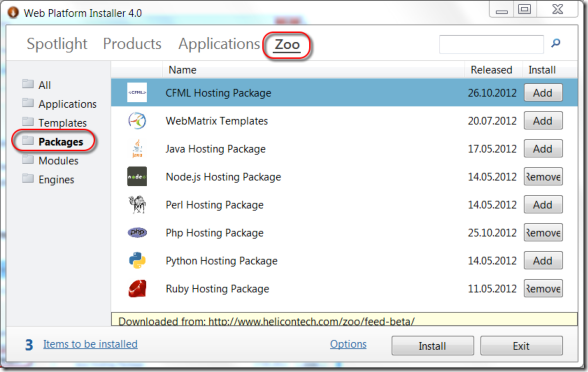Click the CFML Hosting Package icon

137,93
